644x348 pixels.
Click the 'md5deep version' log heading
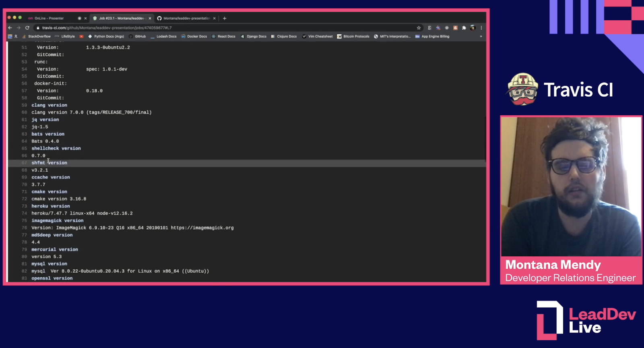click(x=52, y=235)
